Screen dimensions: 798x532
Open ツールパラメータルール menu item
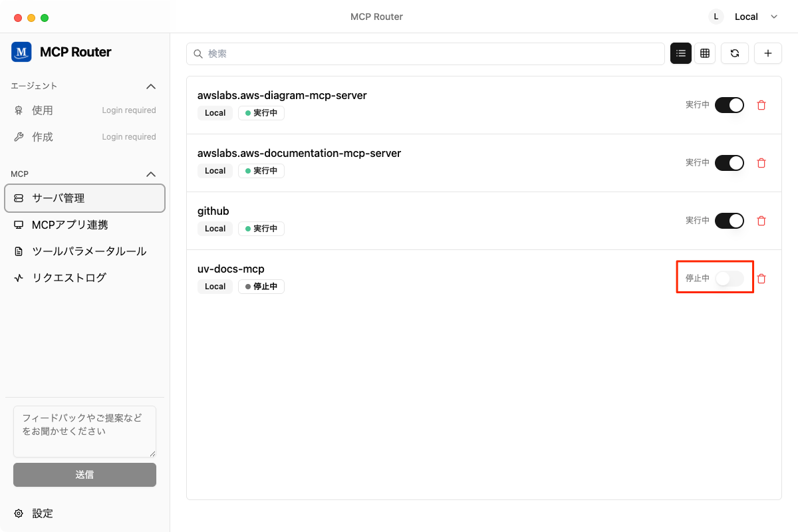tap(84, 251)
